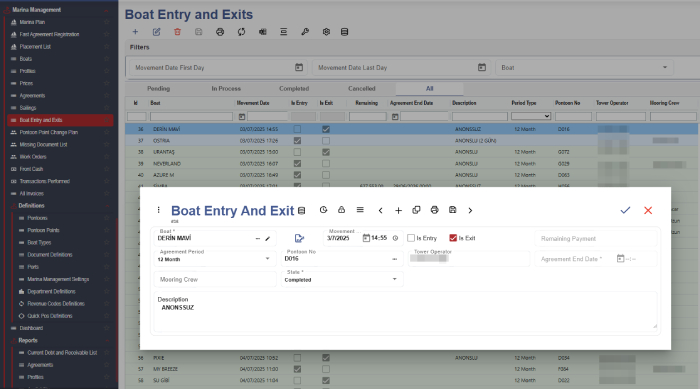Viewport: 700px width, 389px height.
Task: Open calendar for Movement Date Last Day filter
Action: pyautogui.click(x=482, y=67)
